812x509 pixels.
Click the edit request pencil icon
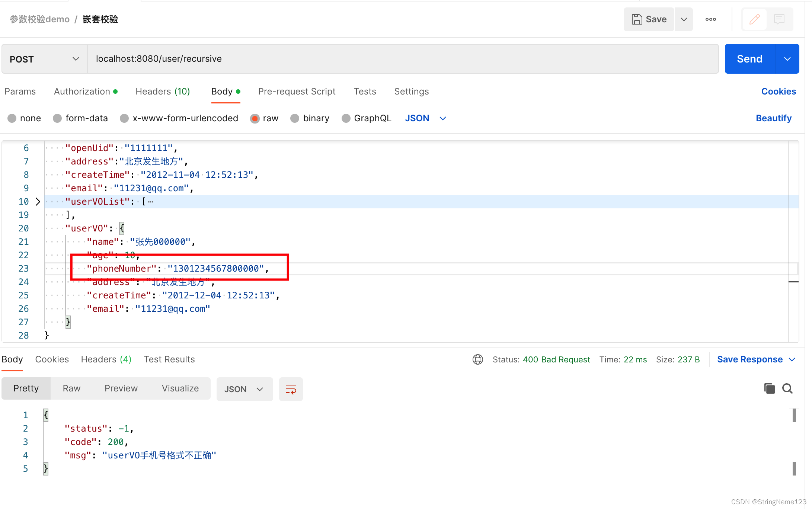(754, 19)
